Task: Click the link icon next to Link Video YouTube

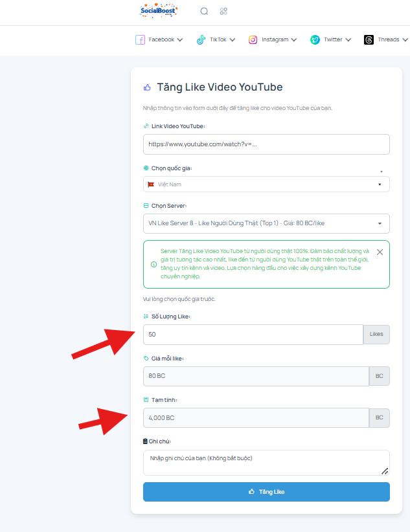Action: [x=146, y=126]
